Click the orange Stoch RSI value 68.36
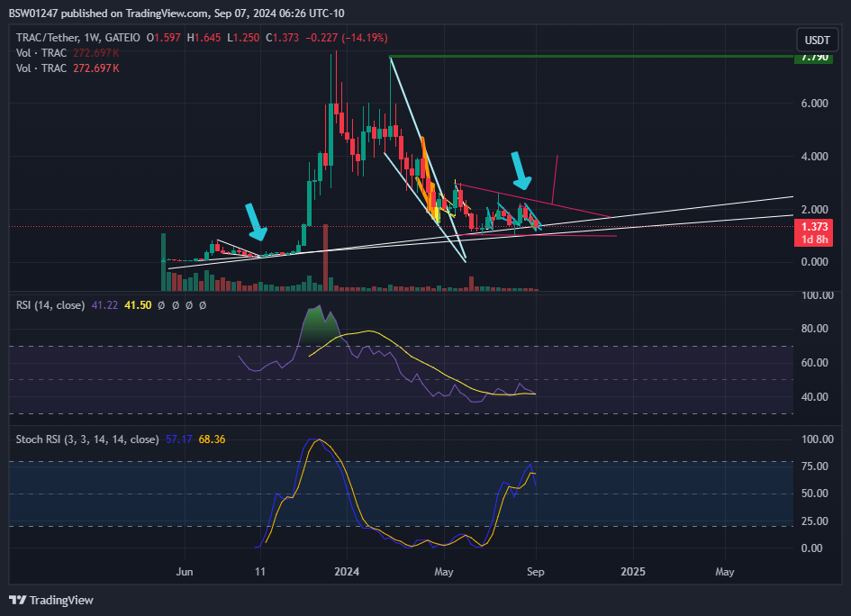Image resolution: width=851 pixels, height=616 pixels. coord(212,439)
